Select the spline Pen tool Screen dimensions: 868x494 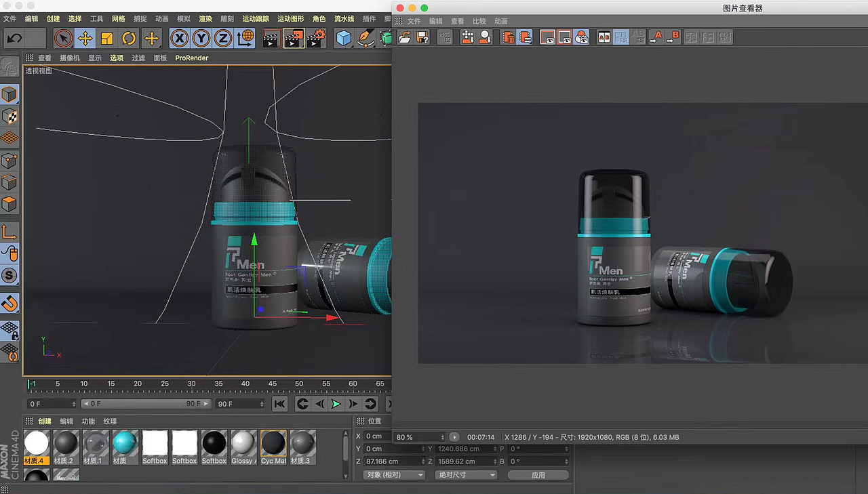(366, 38)
